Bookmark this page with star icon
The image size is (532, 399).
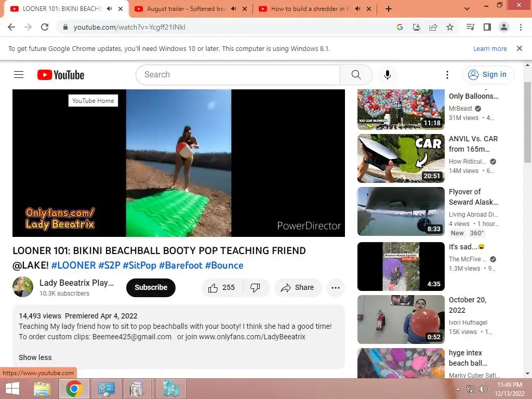coord(450,27)
